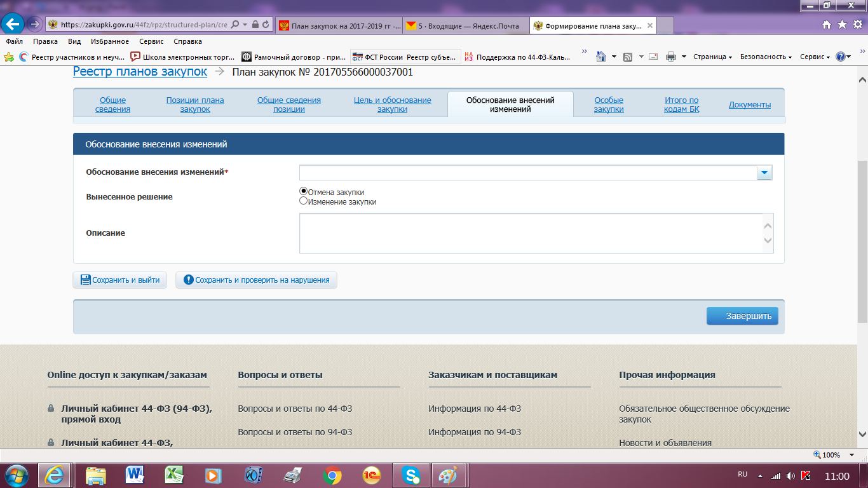The image size is (868, 488).
Task: Click the RSS feeds icon in command bar
Action: point(628,57)
